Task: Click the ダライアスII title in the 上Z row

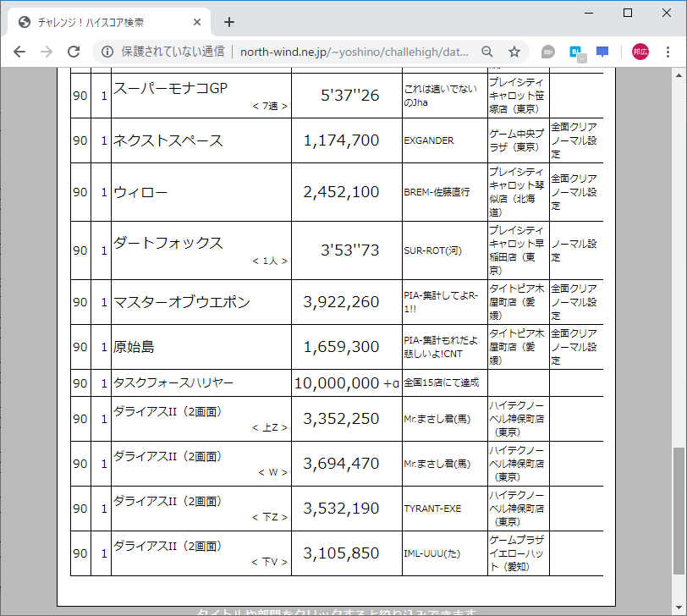Action: [x=168, y=412]
